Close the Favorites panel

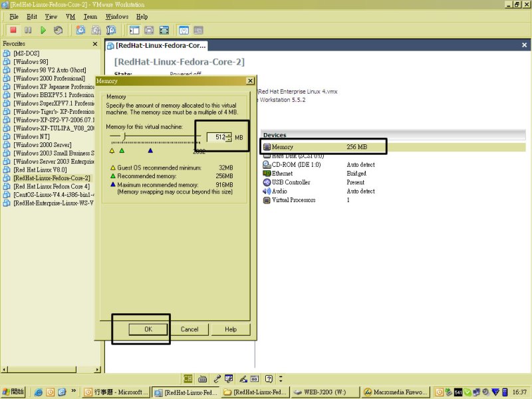(95, 44)
